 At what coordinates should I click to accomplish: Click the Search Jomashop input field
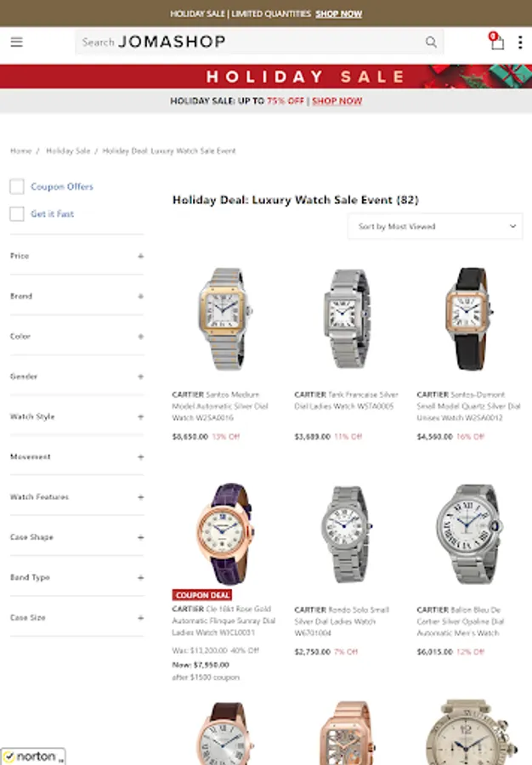pos(251,42)
